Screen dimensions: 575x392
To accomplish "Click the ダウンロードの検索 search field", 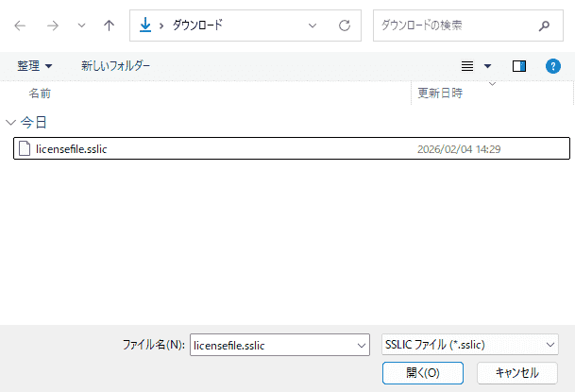I will coord(453,26).
